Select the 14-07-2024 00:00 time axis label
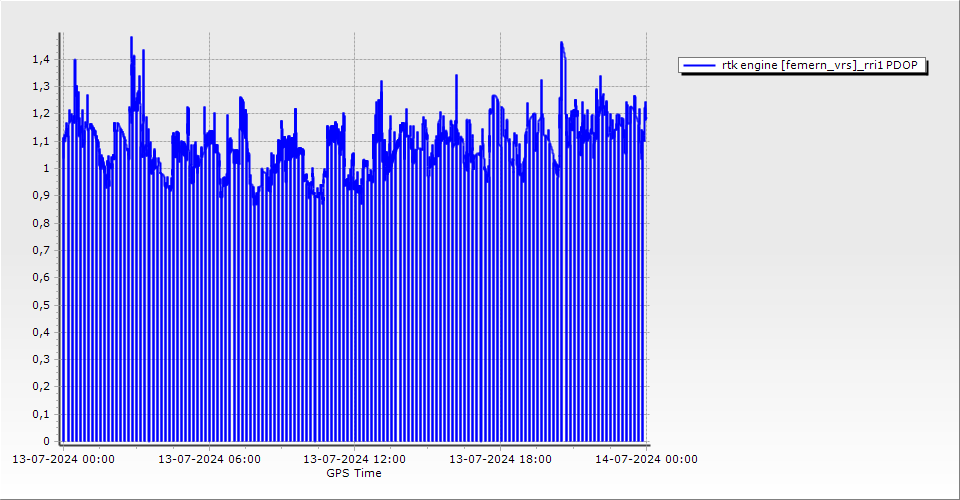Image resolution: width=960 pixels, height=500 pixels. (646, 459)
